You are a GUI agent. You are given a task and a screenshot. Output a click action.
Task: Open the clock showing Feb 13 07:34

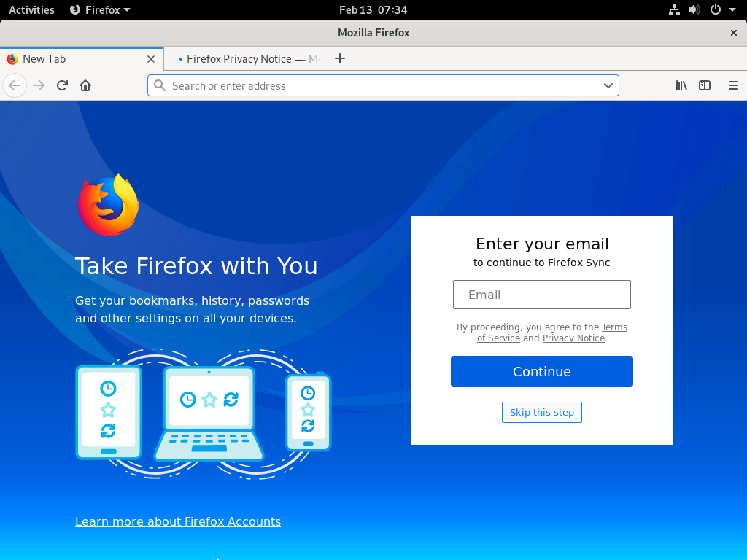point(373,9)
